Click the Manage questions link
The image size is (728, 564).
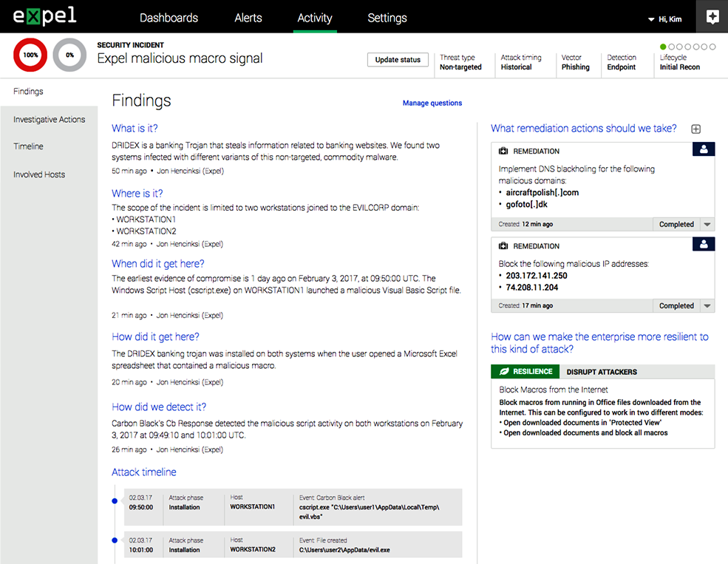432,103
